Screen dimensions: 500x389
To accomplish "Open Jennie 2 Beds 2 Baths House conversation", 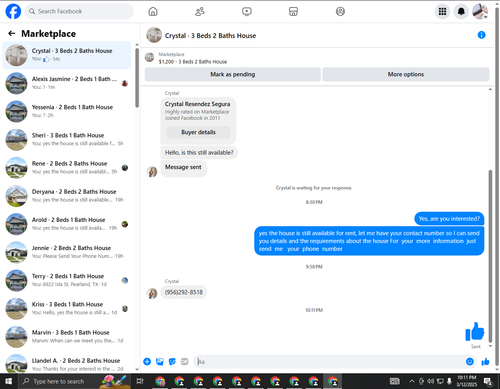I will (x=67, y=252).
